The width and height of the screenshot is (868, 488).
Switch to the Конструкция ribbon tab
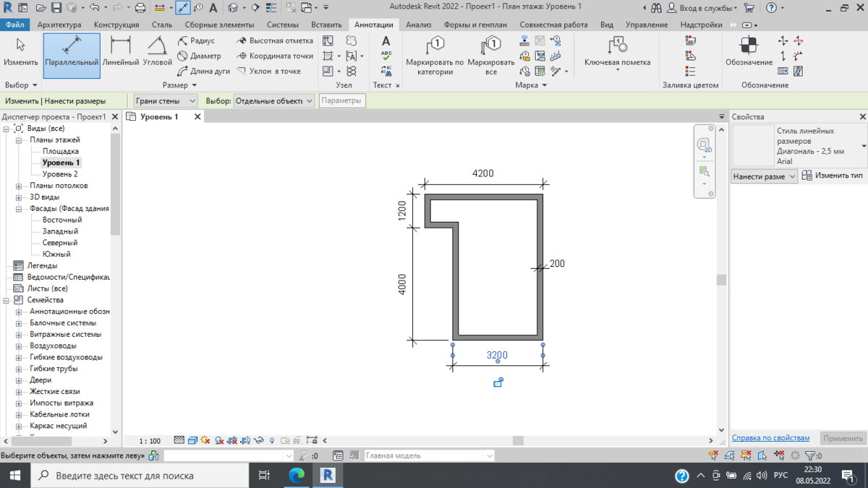pyautogui.click(x=116, y=25)
